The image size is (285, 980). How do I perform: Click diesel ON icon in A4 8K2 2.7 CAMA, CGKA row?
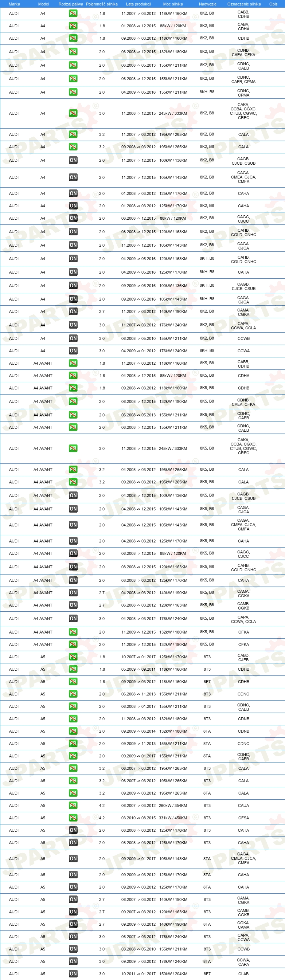click(73, 311)
